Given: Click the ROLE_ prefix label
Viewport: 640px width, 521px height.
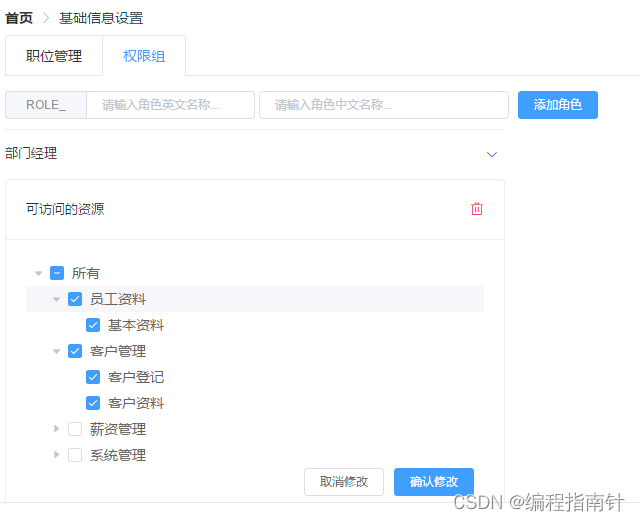Looking at the screenshot, I should tap(46, 105).
